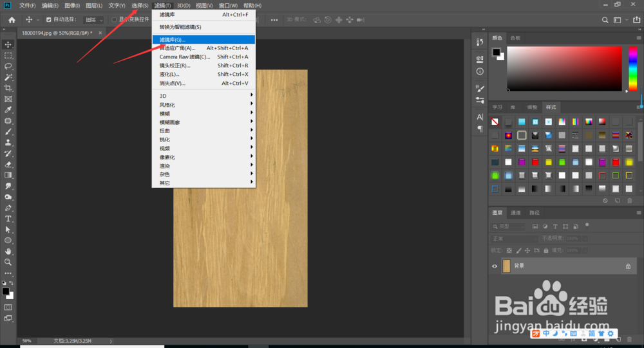Open the layer filter type dropdown
The image size is (644, 348).
(507, 226)
